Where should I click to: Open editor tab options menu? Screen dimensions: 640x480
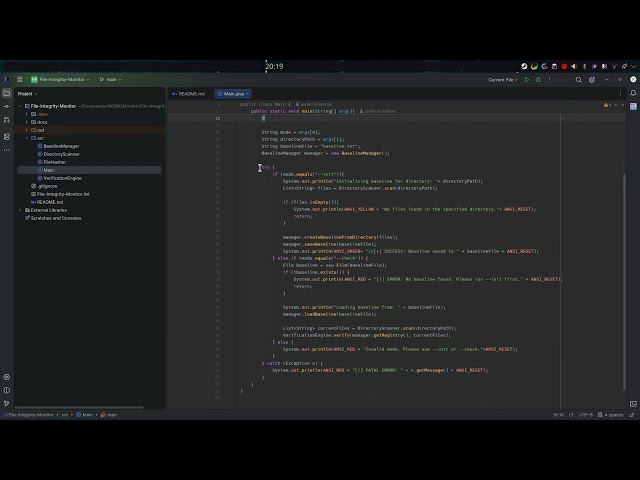[620, 94]
